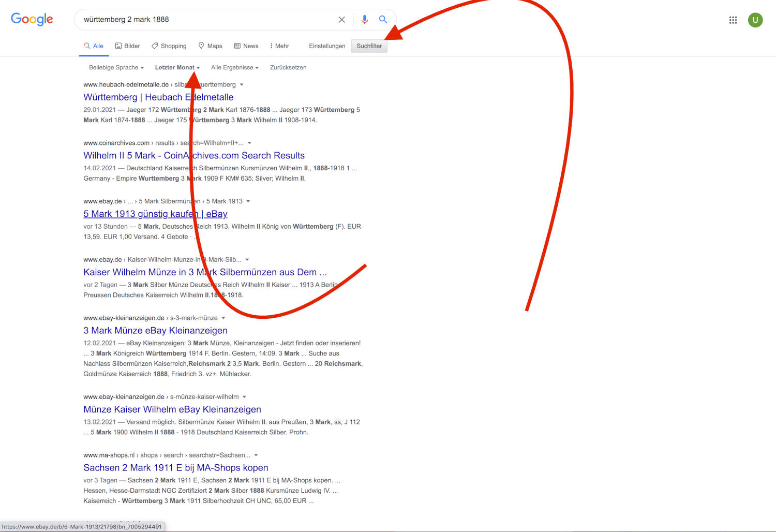This screenshot has width=776, height=532.
Task: Open the News results tab
Action: tap(246, 46)
